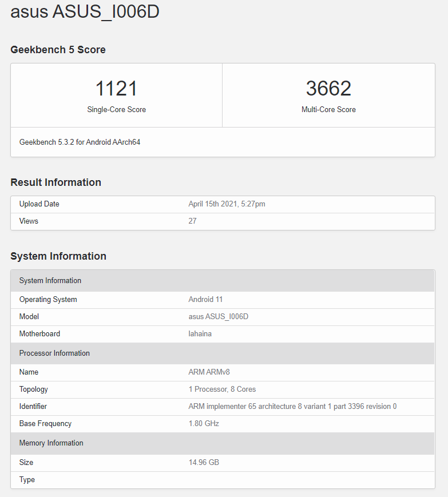Select the model value 'asus ASUS_I006D' in table
Screen dimensions: 448x497
[x=219, y=317]
